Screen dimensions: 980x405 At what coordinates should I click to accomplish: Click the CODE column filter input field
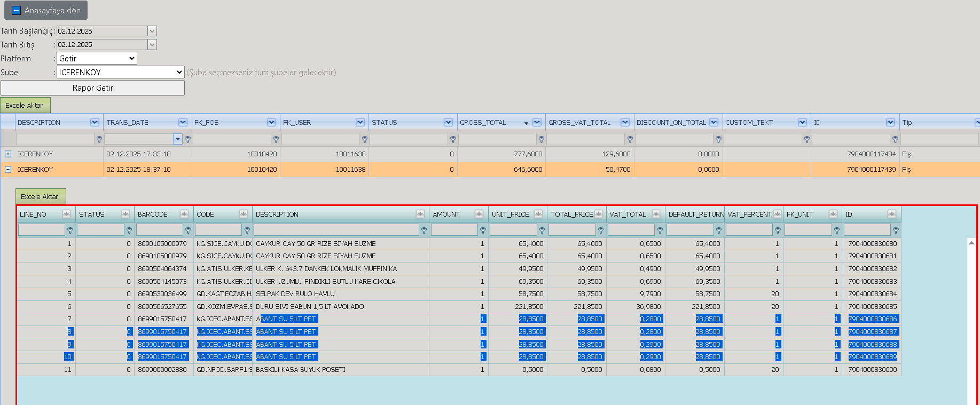218,230
